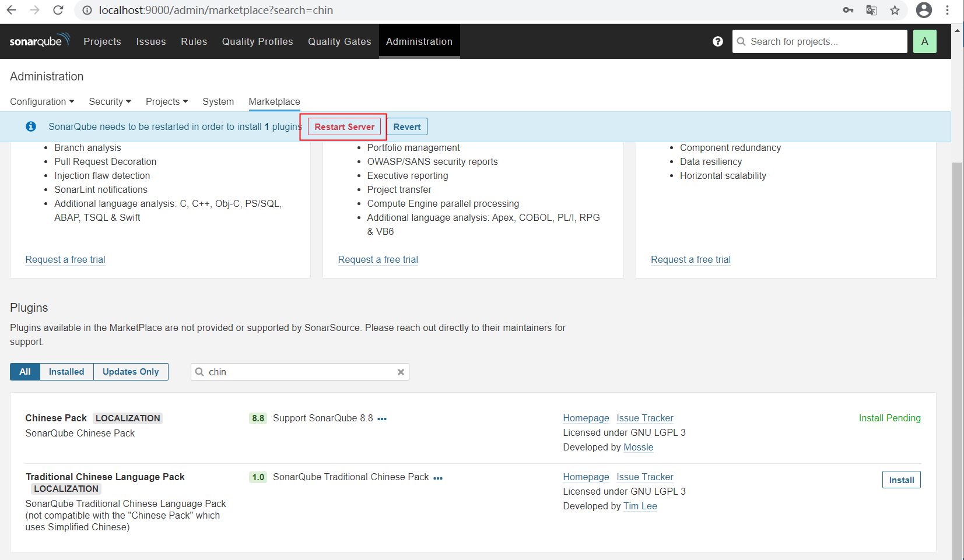Open Quality Profiles page
Screen dimensions: 964x560
click(257, 41)
